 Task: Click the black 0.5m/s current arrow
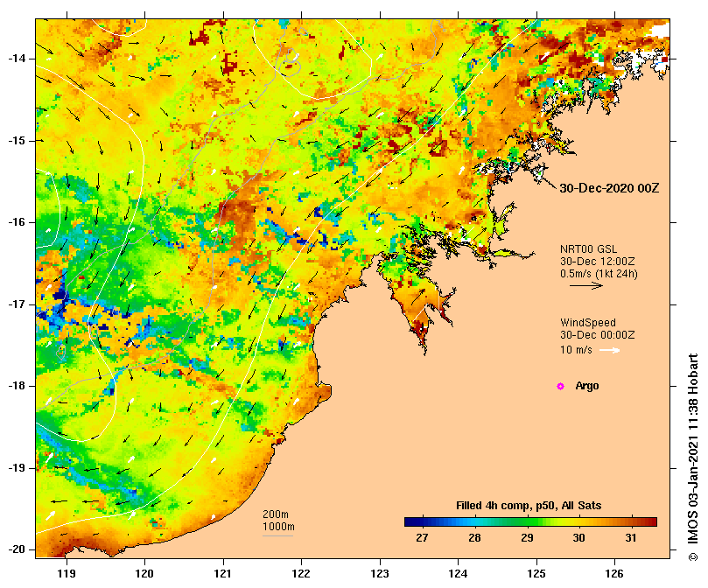click(x=586, y=285)
